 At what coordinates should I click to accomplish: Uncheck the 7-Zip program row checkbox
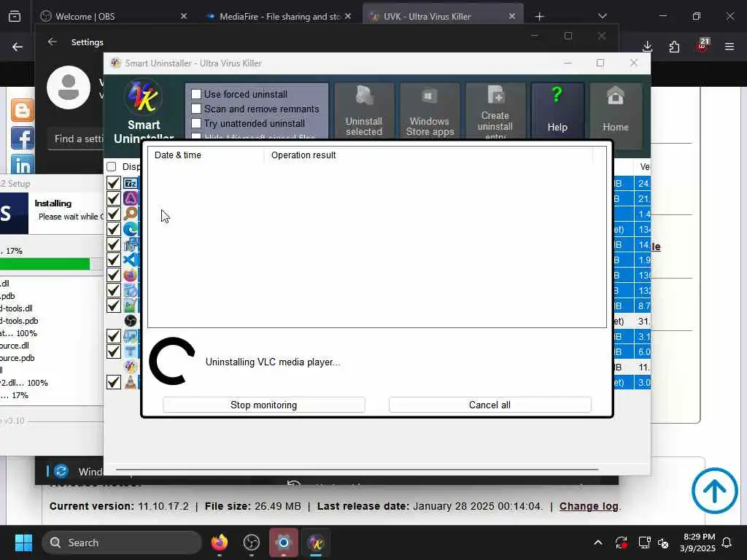(x=113, y=183)
